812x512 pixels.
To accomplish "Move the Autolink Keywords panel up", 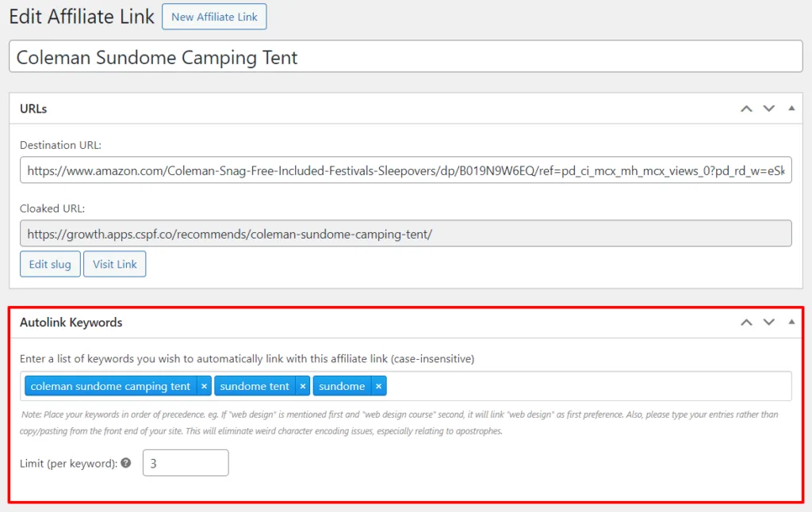I will (746, 322).
